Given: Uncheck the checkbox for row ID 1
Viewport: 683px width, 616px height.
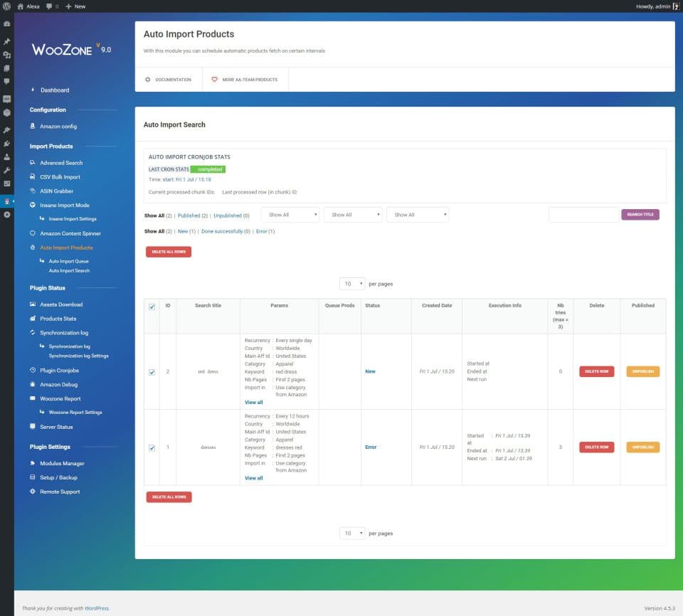Looking at the screenshot, I should click(152, 448).
